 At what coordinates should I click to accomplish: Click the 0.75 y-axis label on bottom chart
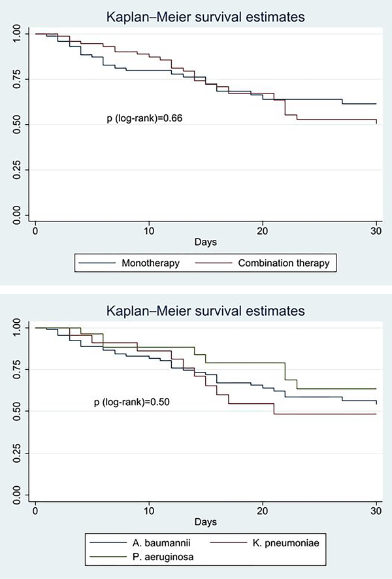coord(17,369)
